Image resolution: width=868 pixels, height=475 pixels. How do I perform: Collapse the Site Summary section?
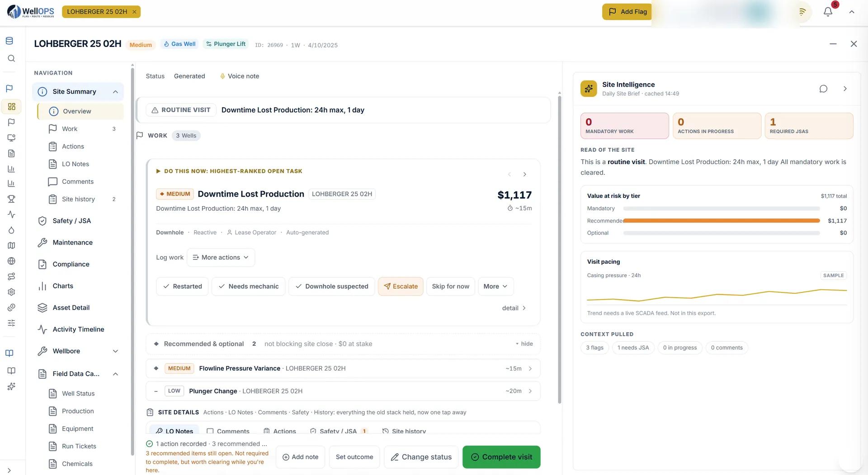(115, 92)
